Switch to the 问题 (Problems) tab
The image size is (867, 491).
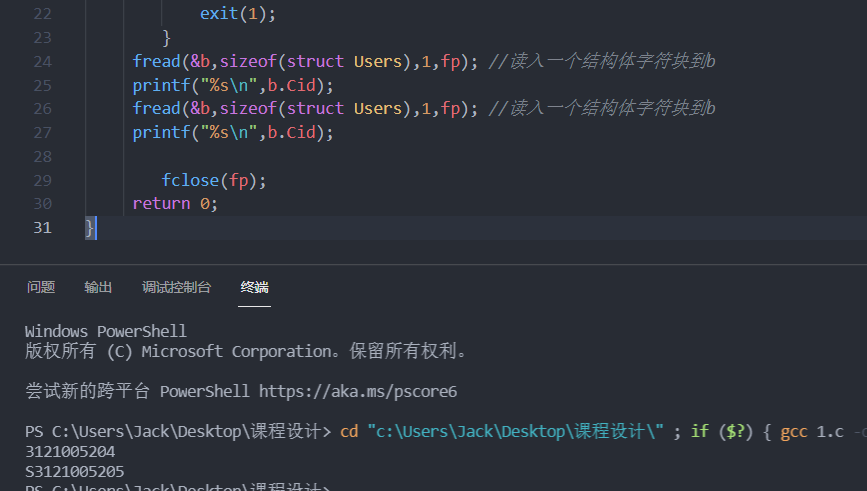point(41,288)
